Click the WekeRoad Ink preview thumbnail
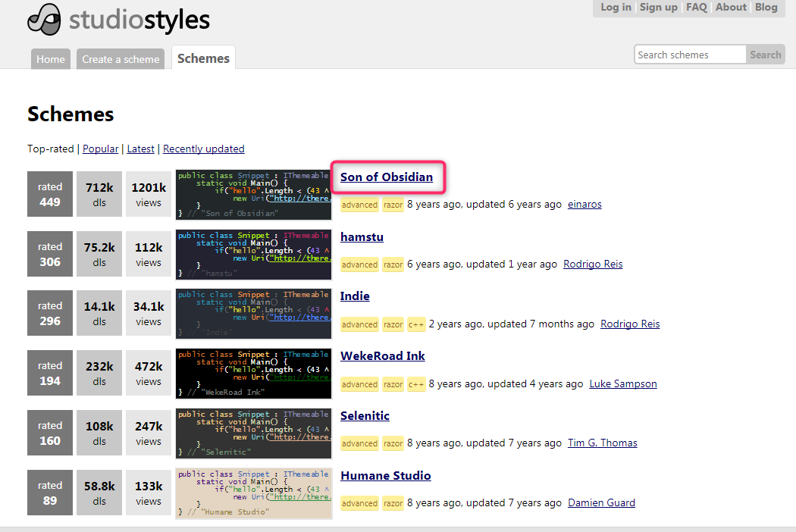 coord(253,374)
